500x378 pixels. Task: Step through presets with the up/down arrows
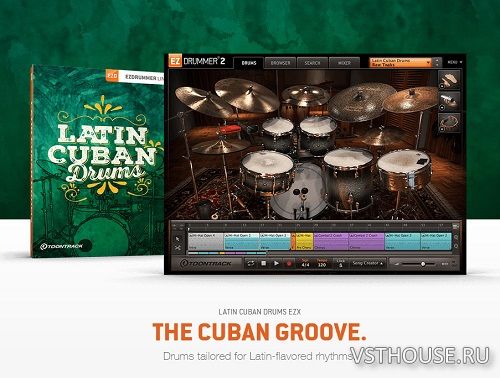pos(437,62)
